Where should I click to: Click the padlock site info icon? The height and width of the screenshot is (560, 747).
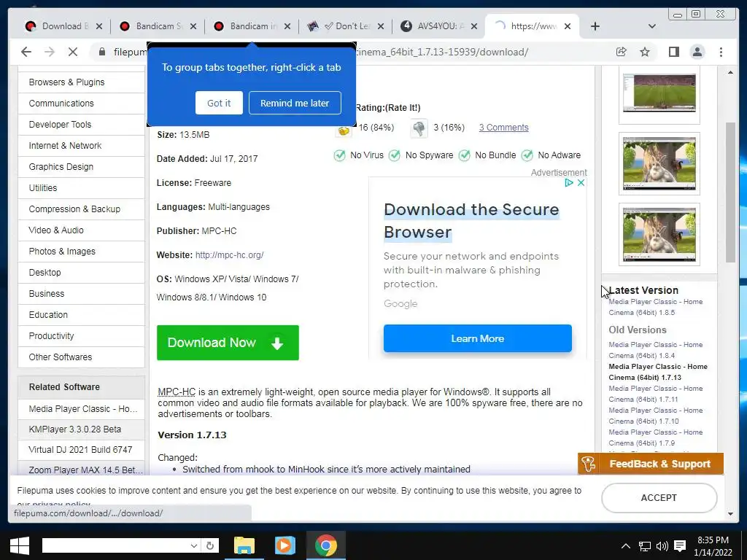[102, 52]
